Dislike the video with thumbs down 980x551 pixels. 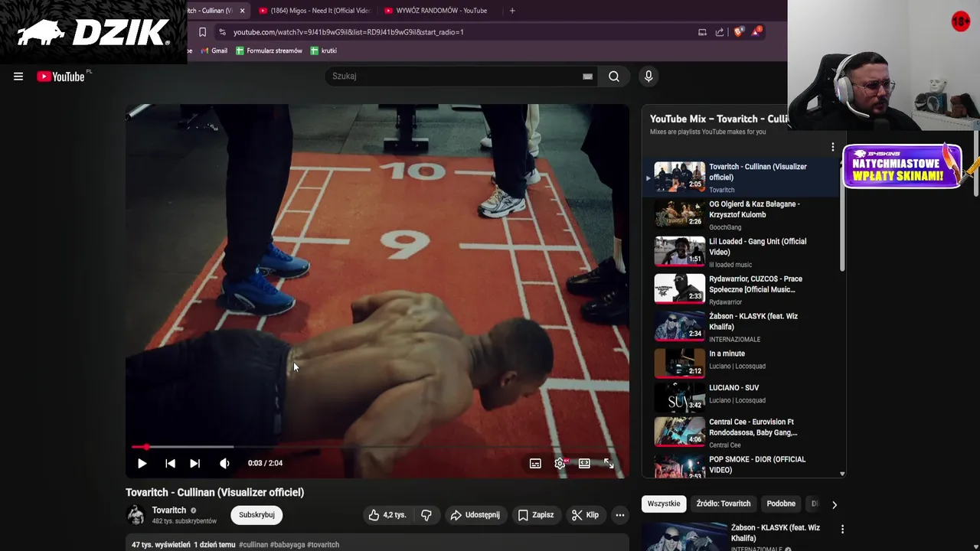426,515
